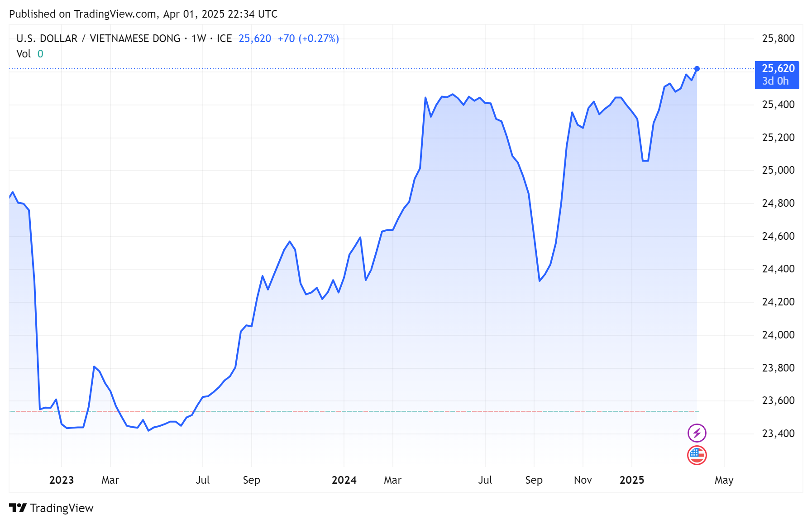This screenshot has width=812, height=524.
Task: Click the Sep label near 2024
Action: pyautogui.click(x=535, y=480)
